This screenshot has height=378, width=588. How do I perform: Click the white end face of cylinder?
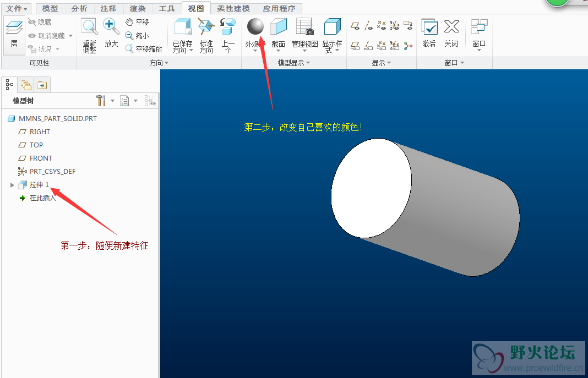pos(371,188)
